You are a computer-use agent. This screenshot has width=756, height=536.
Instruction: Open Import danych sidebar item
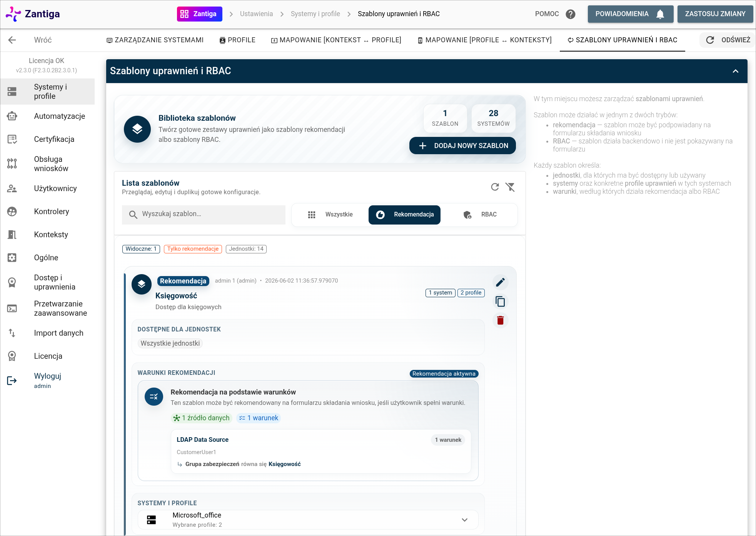[x=47, y=333]
